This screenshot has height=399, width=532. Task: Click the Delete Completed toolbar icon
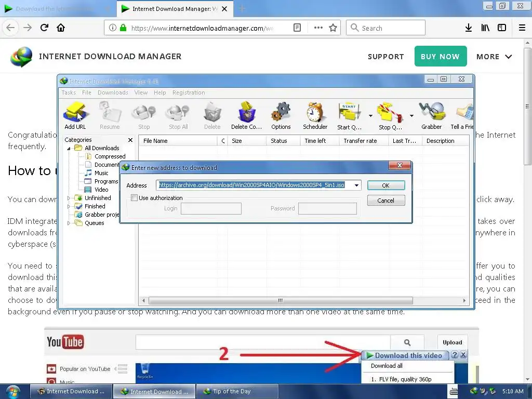(247, 115)
